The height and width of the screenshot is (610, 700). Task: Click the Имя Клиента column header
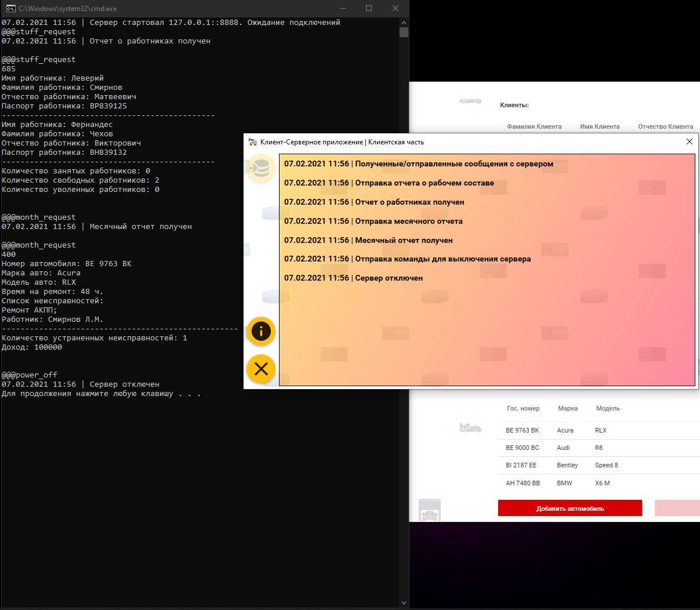point(600,126)
